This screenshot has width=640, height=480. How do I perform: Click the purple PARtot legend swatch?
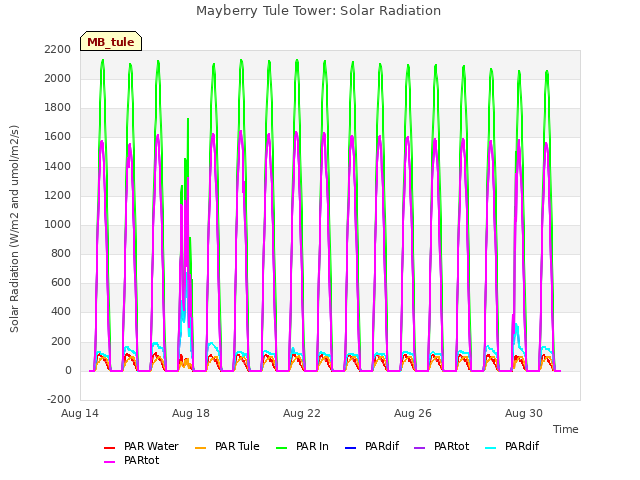(420, 448)
